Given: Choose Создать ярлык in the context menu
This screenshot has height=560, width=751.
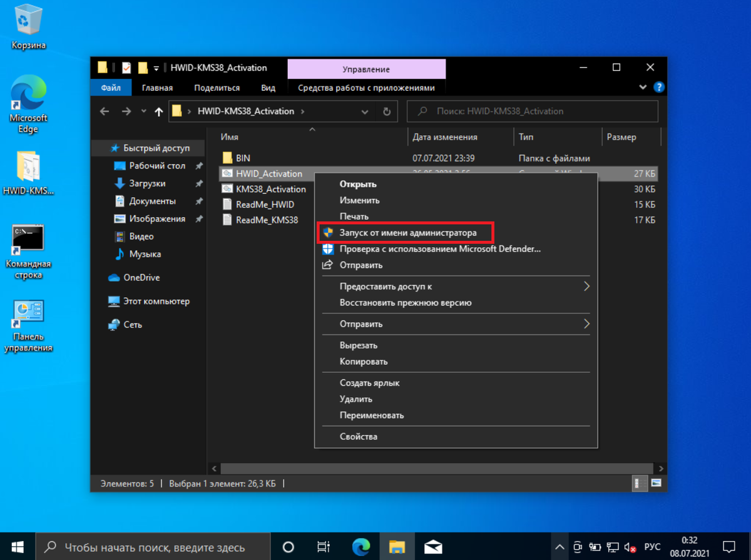Looking at the screenshot, I should point(370,383).
